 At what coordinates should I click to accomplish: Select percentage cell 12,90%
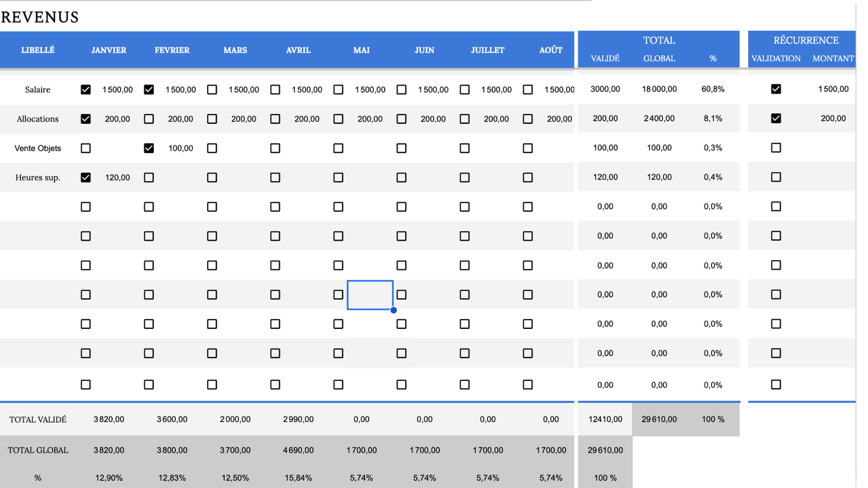(x=109, y=478)
